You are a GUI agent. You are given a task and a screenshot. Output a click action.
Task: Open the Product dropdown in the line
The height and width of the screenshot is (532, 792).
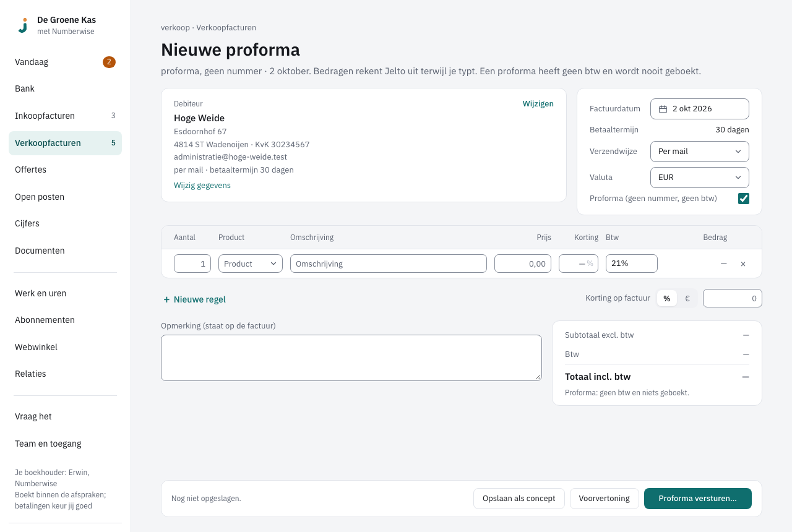[x=251, y=264]
